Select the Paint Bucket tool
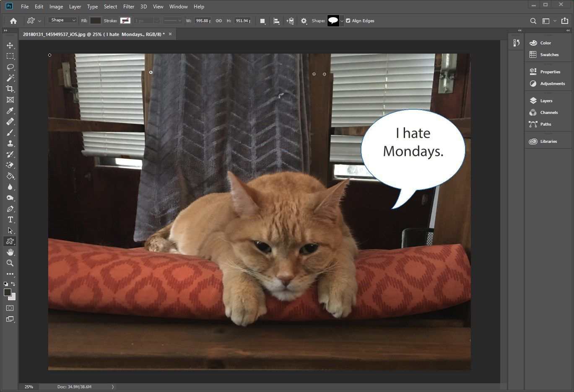Screen dimensions: 574x392 tap(10, 176)
